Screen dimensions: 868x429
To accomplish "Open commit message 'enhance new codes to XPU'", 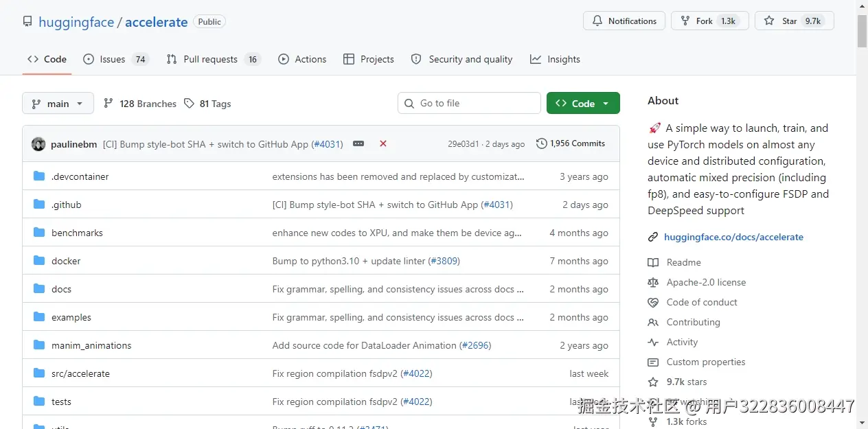I will 397,233.
